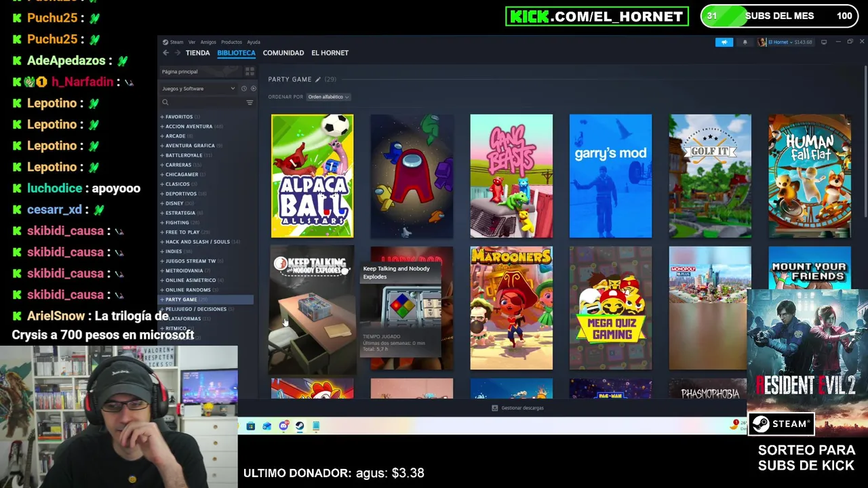Expand the CARRERAS collection
Viewport: 868px width, 488px height.
[162, 165]
